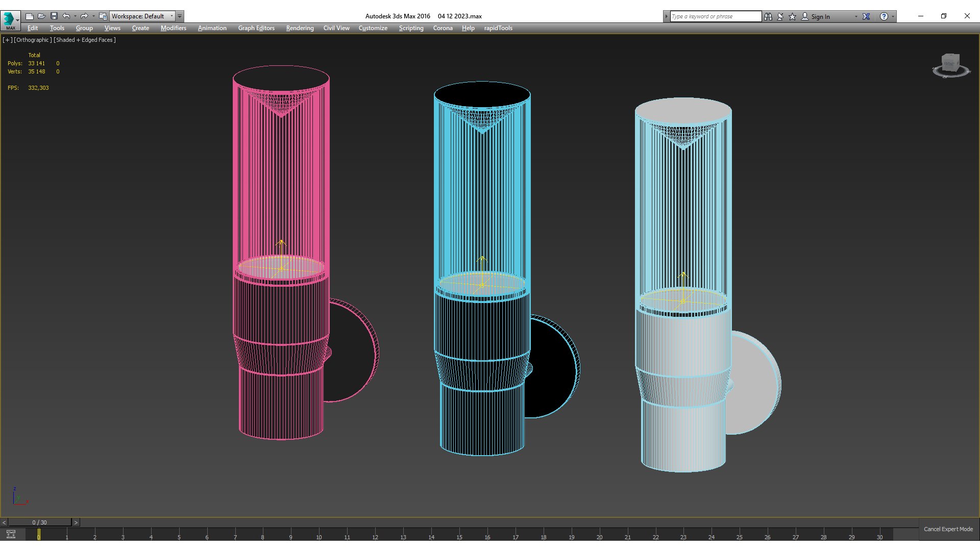Click the Help question mark icon
This screenshot has width=980, height=551.
[x=884, y=16]
